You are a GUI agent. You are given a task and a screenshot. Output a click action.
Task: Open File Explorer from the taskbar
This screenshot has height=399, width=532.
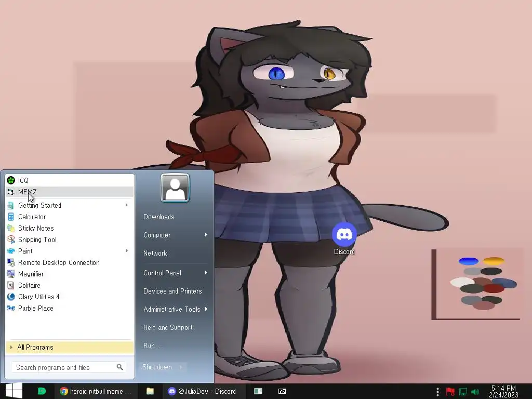pos(150,391)
